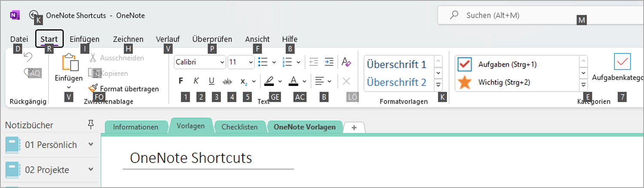
Task: Open the highlight color picker arrow
Action: [x=280, y=81]
